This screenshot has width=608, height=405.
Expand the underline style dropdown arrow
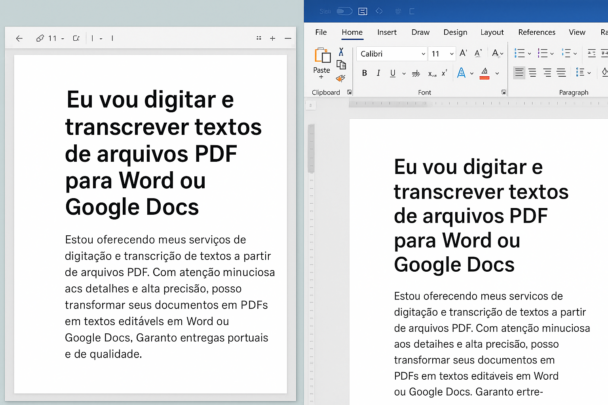tap(402, 73)
